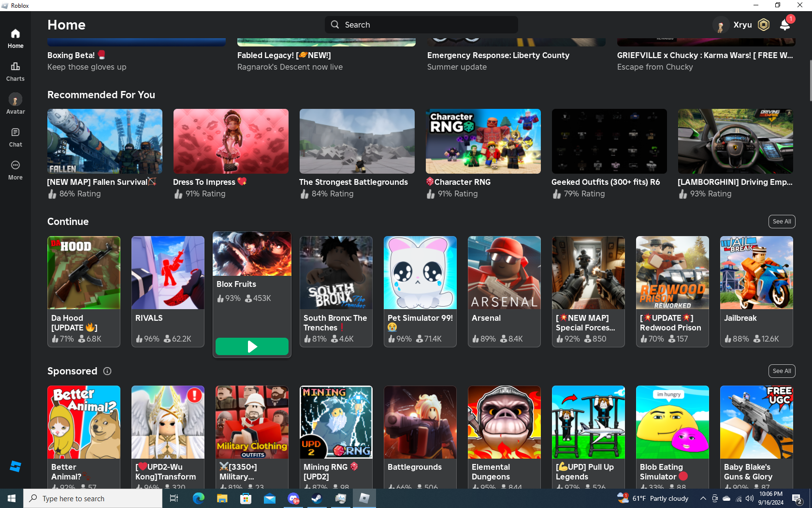Screen dimensions: 812x508
Task: Open Character RNG thumbnail
Action: tap(483, 141)
